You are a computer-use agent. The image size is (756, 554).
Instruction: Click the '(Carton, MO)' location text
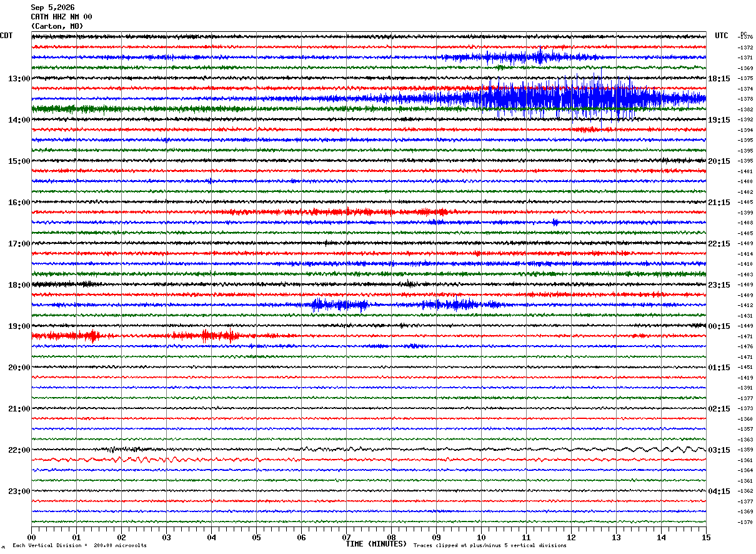coord(57,26)
